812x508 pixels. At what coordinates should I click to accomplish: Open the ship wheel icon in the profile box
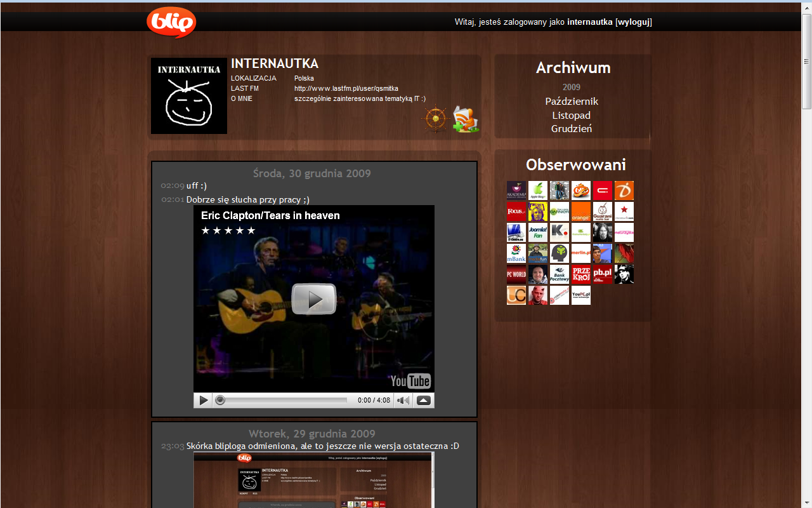pyautogui.click(x=436, y=119)
